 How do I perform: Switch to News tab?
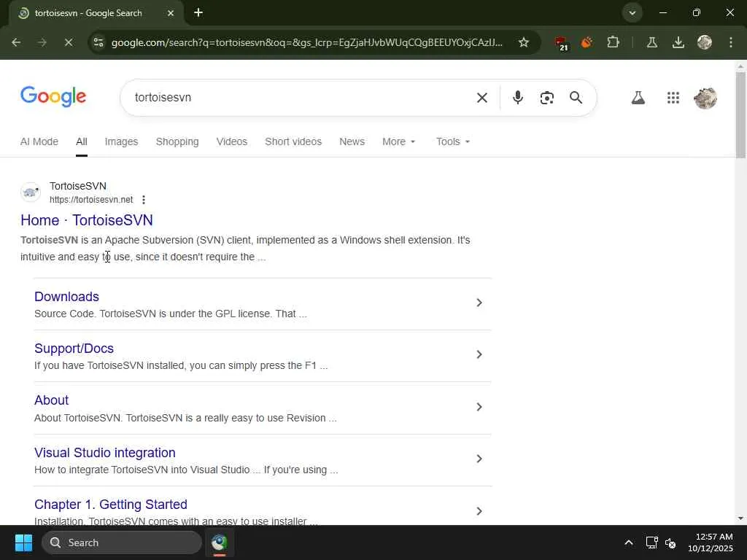click(352, 142)
